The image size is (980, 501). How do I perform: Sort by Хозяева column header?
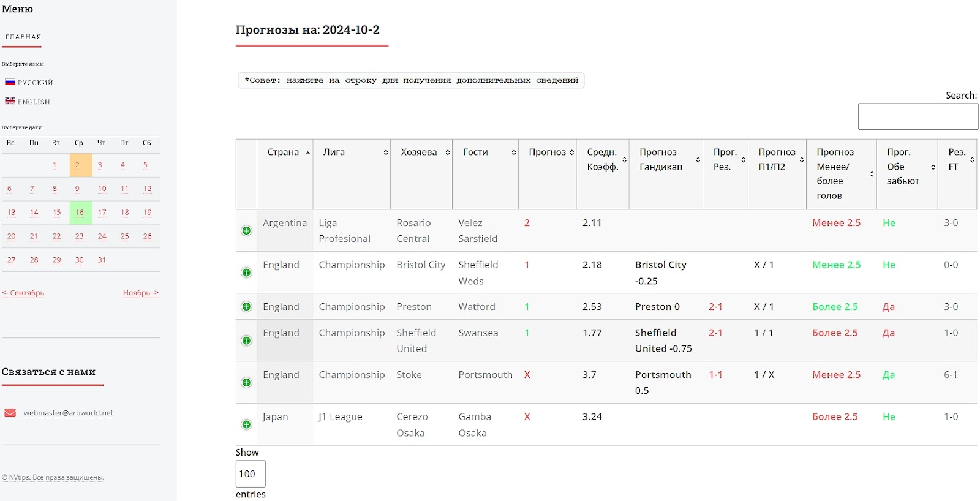[420, 153]
